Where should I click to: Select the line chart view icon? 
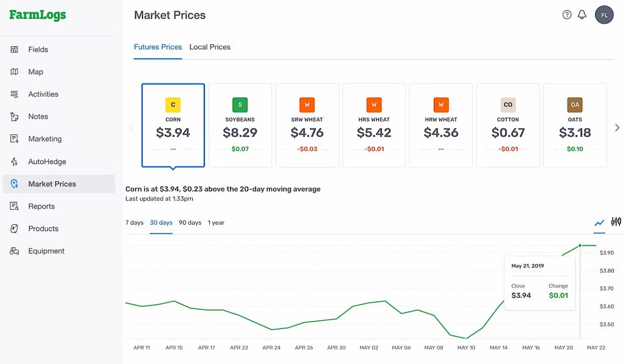coord(599,224)
